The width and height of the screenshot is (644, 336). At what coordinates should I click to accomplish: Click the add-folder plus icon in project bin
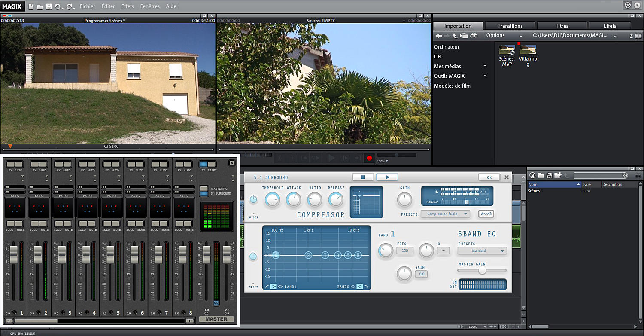click(558, 175)
